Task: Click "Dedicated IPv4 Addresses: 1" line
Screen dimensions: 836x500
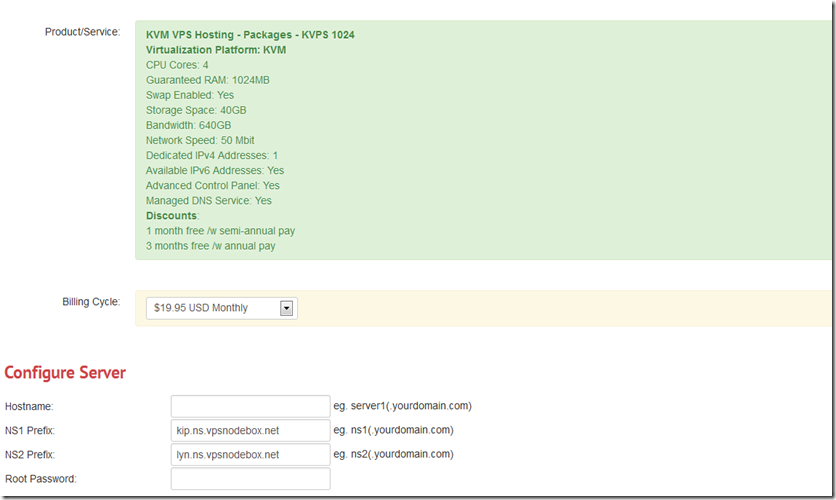Action: 212,156
